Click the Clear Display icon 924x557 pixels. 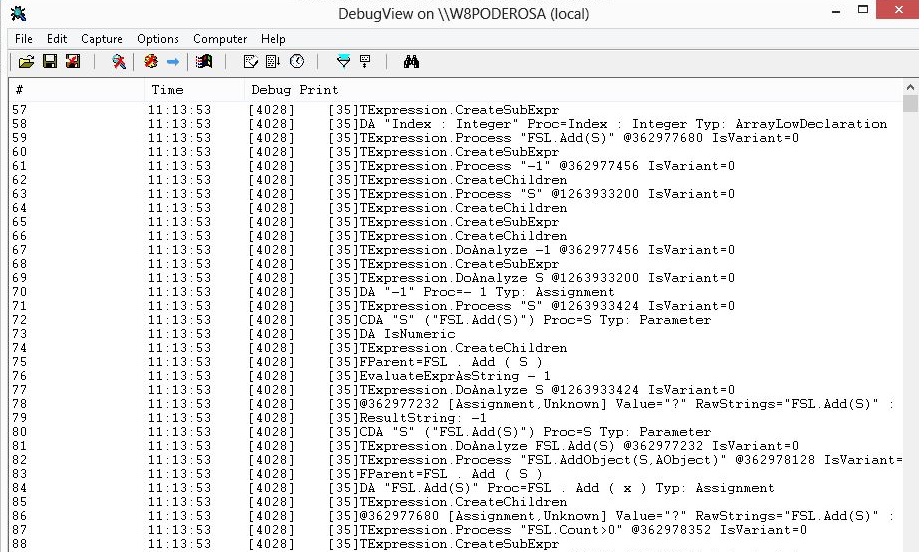coord(250,61)
